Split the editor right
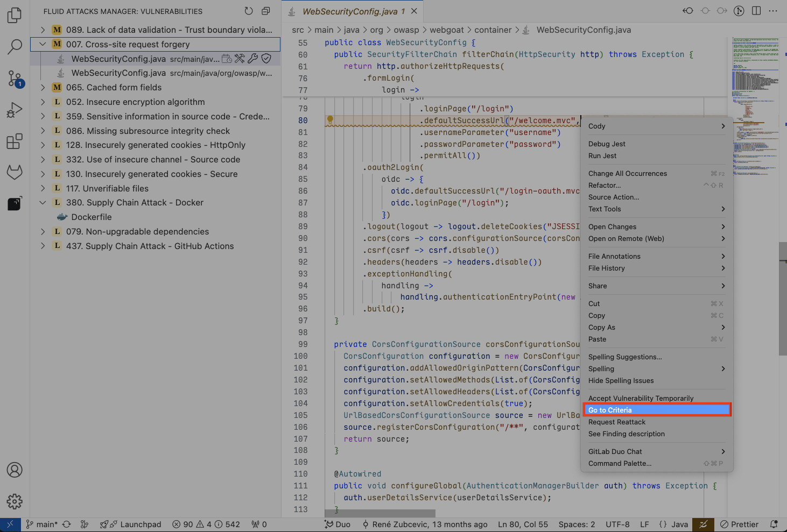The image size is (787, 532). [x=756, y=11]
